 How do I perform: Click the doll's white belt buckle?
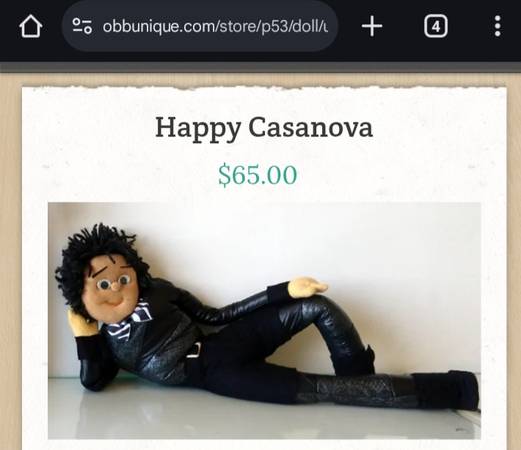193,350
